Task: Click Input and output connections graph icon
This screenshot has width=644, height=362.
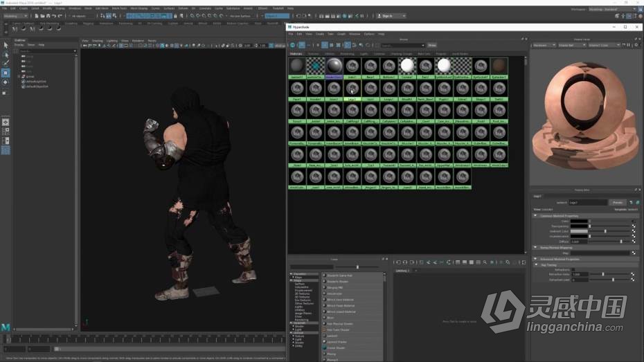Action: coord(405,262)
